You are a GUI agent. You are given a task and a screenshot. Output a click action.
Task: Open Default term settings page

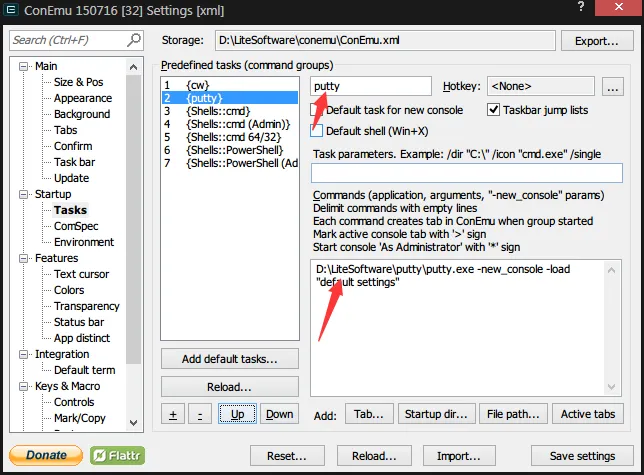tap(85, 370)
